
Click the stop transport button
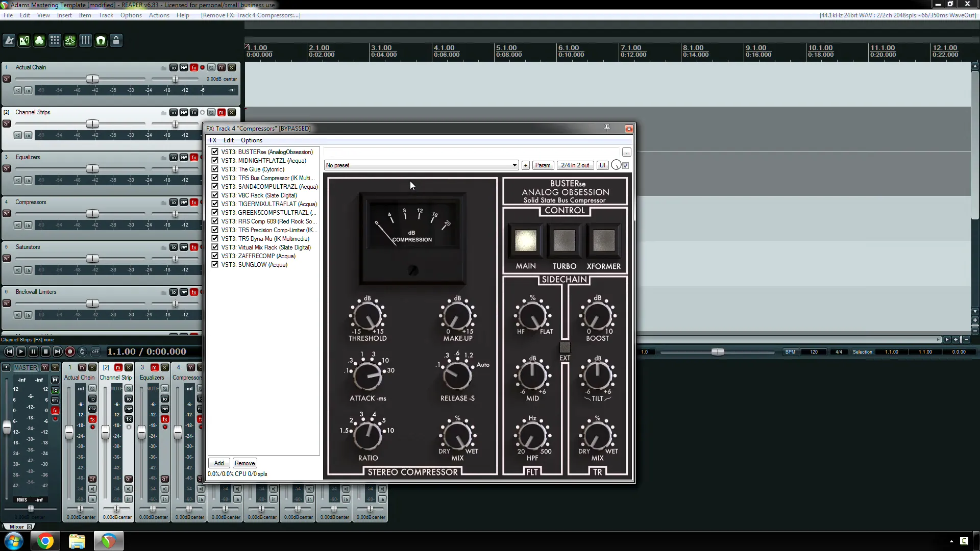pyautogui.click(x=45, y=352)
